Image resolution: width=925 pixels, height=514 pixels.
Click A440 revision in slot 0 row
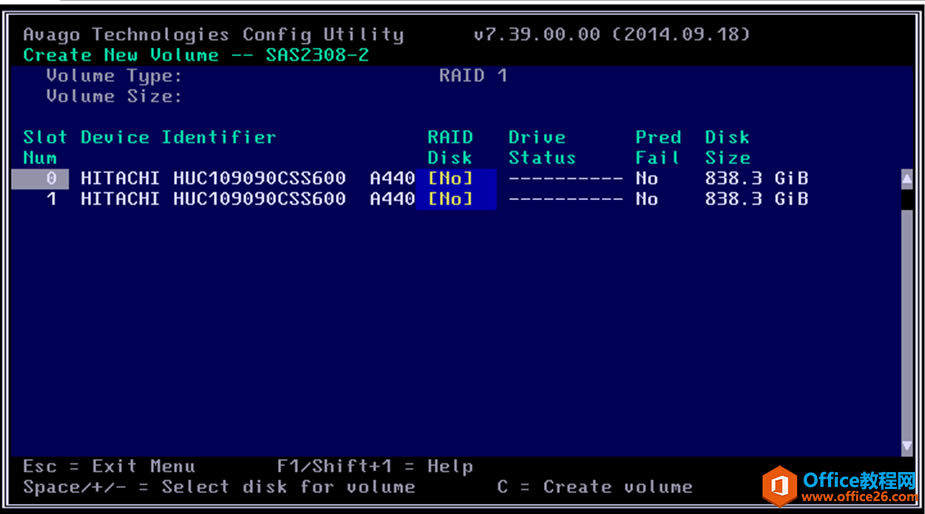click(392, 178)
